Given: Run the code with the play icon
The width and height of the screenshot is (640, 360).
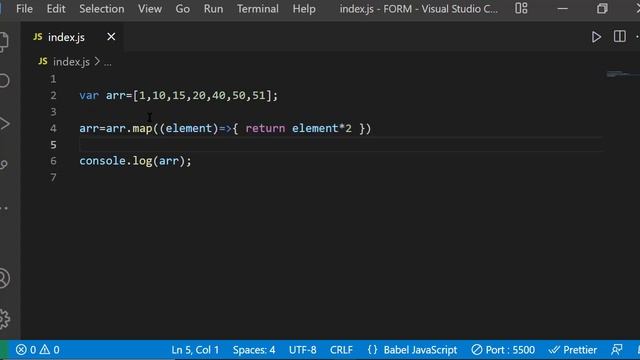Looking at the screenshot, I should point(596,37).
